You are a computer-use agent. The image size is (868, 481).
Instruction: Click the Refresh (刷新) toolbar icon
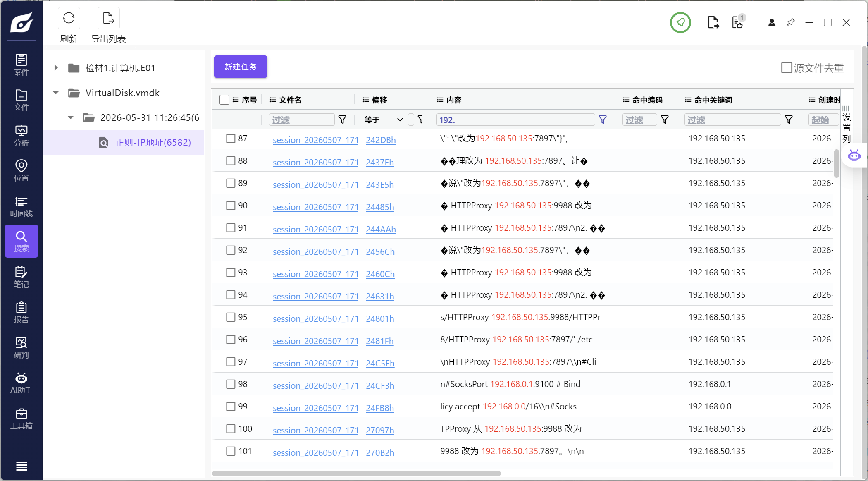pos(69,18)
